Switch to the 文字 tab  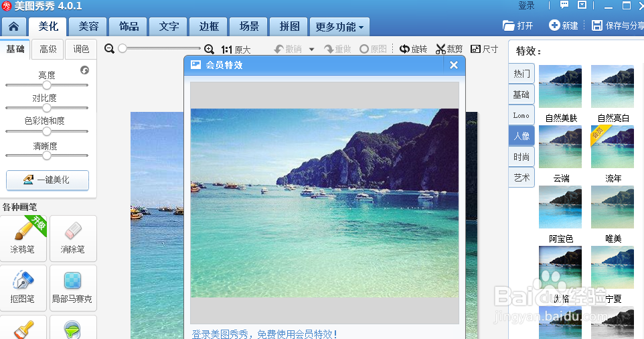pos(169,27)
